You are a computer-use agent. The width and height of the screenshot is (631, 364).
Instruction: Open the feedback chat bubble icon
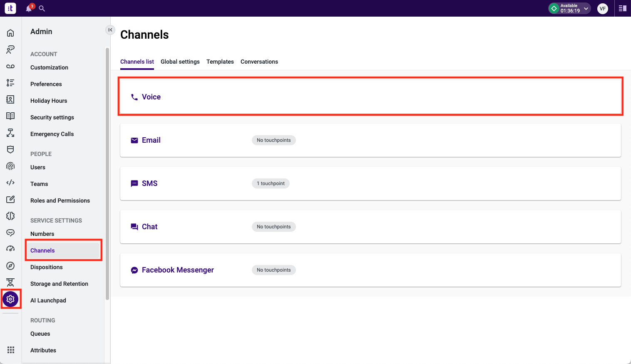coord(10,233)
